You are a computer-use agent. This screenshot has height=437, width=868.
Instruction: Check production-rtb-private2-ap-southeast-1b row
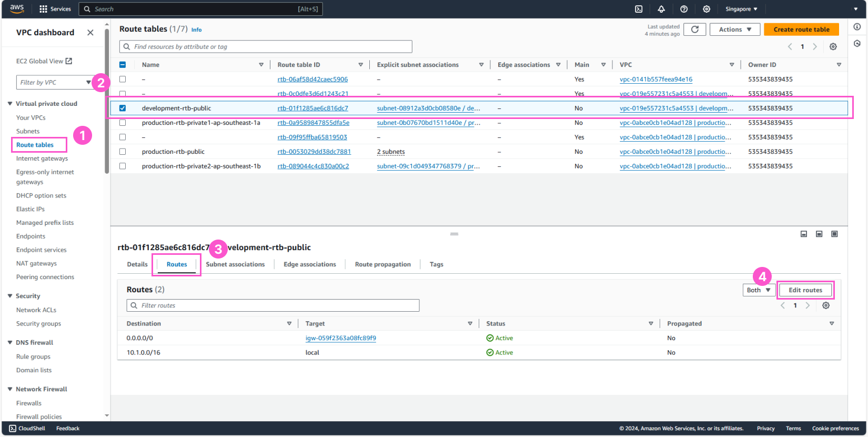tap(123, 166)
